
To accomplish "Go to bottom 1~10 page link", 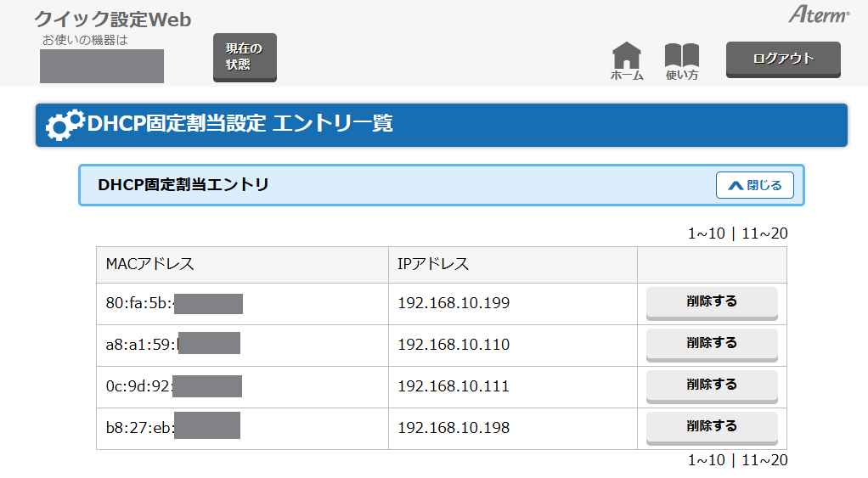I will (x=706, y=460).
